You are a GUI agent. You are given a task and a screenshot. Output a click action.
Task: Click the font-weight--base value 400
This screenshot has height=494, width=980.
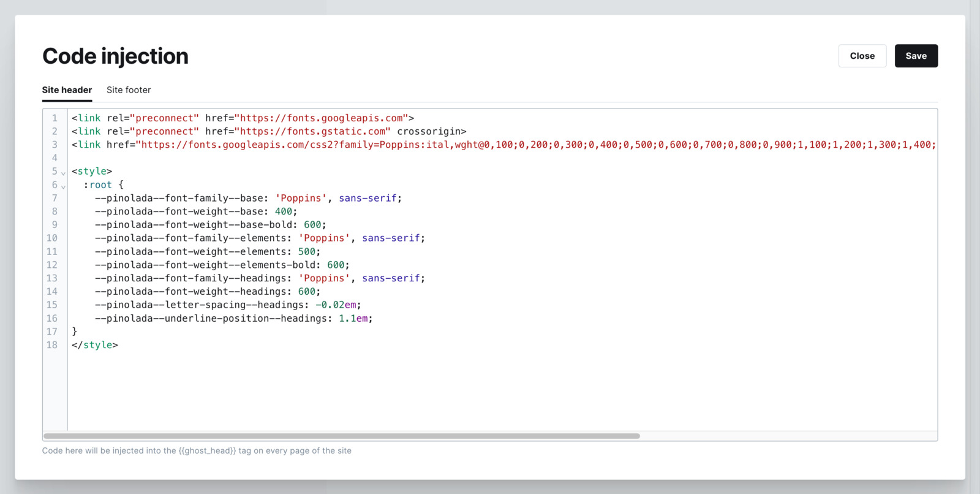(x=284, y=212)
